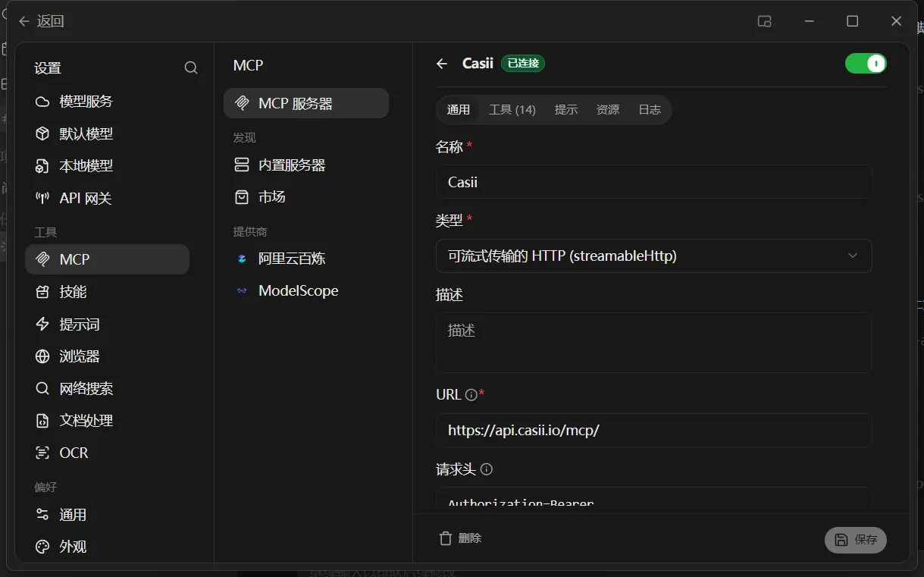The image size is (924, 577).
Task: Switch to the 提示 tab
Action: [566, 110]
